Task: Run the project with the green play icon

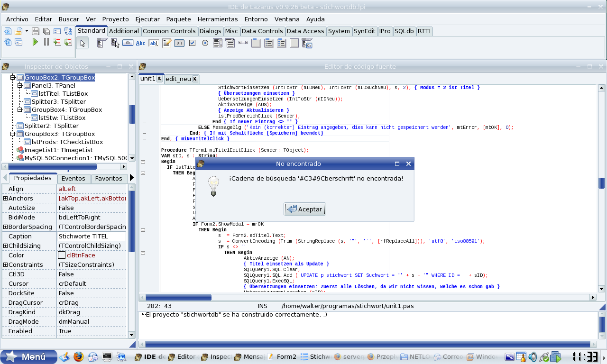Action: [x=35, y=42]
